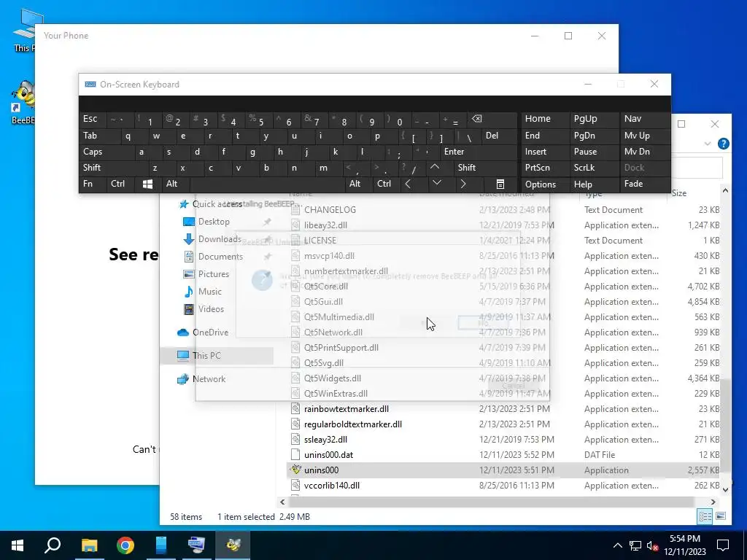Viewport: 747px width, 560px height.
Task: Click Explorer horizontal scrollbar right arrow
Action: [x=713, y=502]
